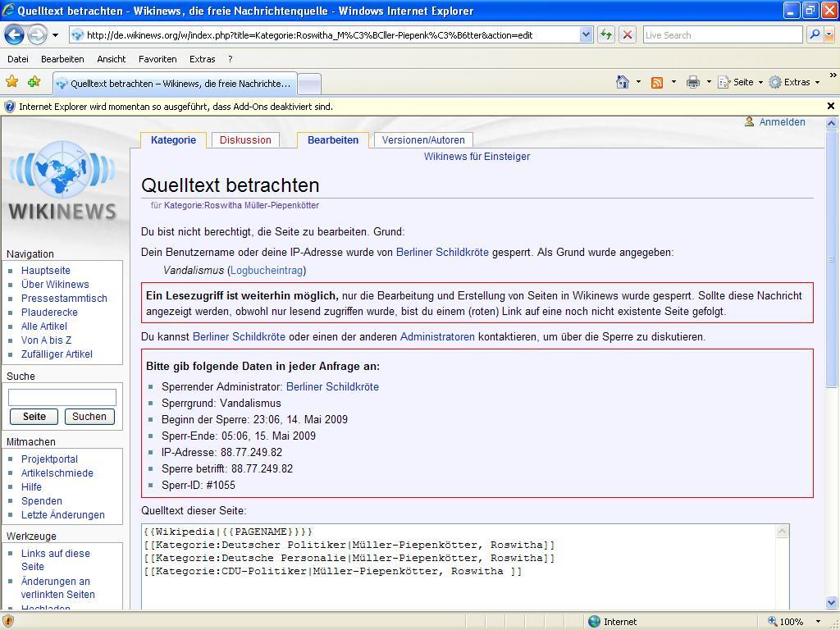
Task: Click the browser Forward arrow button
Action: click(37, 35)
